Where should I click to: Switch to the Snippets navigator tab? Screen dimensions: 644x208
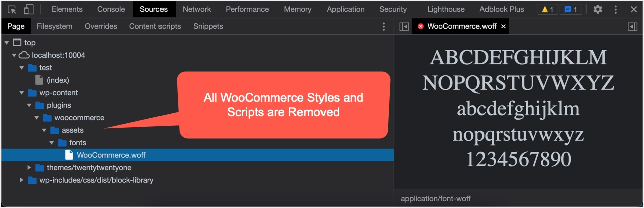(x=208, y=26)
